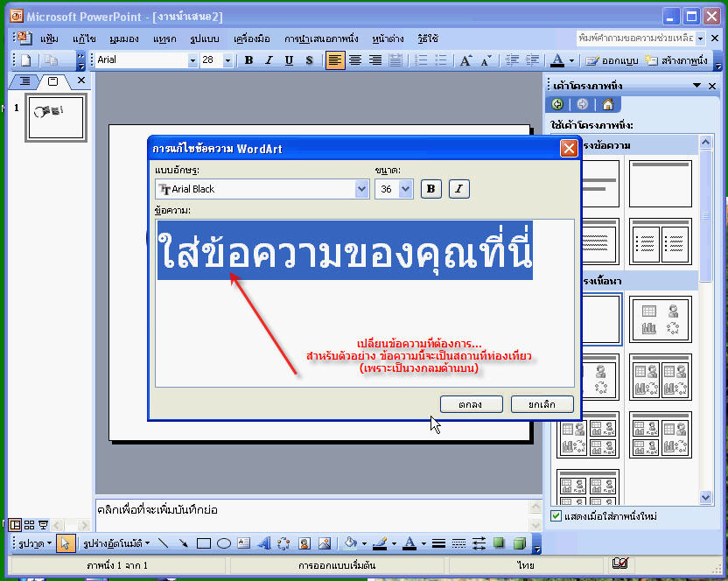Image resolution: width=728 pixels, height=581 pixels.
Task: Select slide 1 thumbnail
Action: point(56,117)
